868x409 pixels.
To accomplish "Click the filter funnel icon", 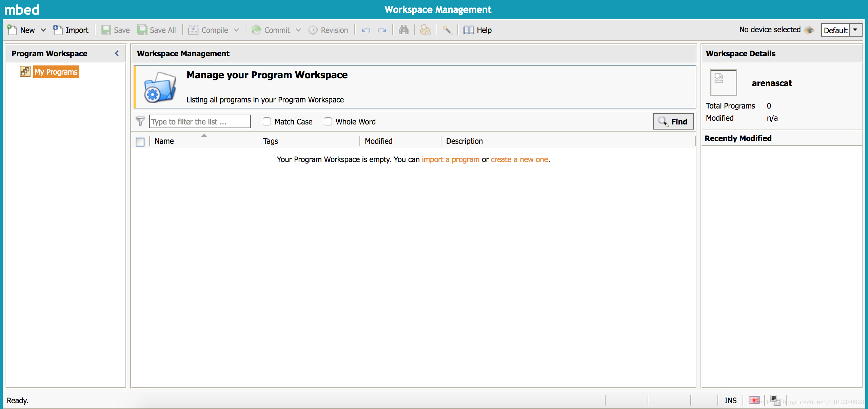I will pos(140,121).
